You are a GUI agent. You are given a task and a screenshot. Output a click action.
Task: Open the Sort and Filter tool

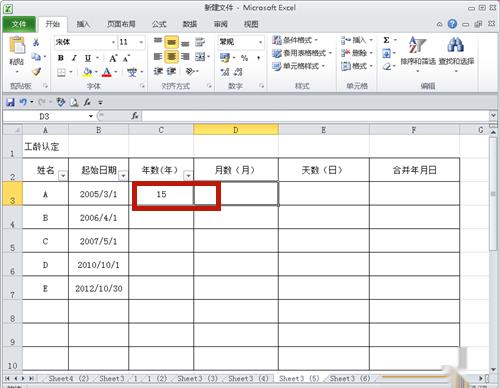click(x=418, y=54)
